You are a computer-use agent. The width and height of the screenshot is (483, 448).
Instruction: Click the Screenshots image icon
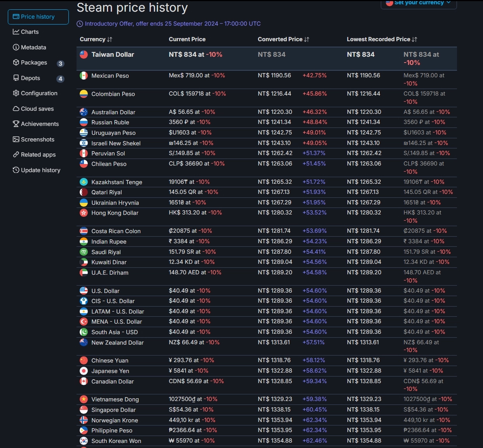16,139
